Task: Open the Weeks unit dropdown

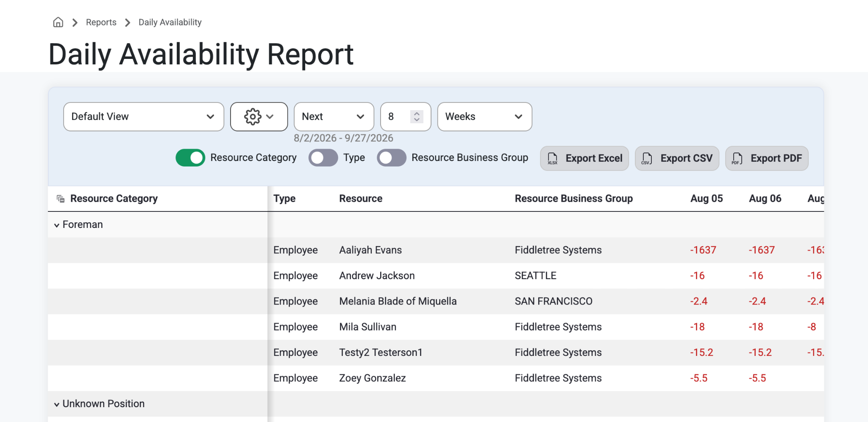Action: point(484,117)
